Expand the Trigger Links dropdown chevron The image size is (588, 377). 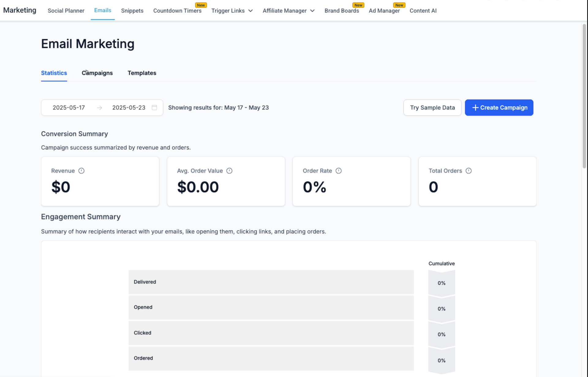[x=251, y=11]
